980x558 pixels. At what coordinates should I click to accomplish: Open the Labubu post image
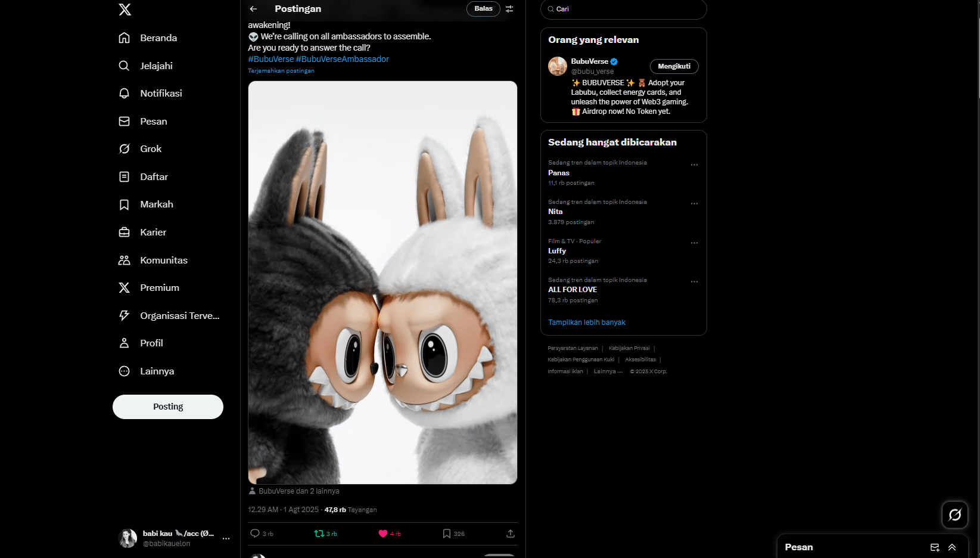pos(382,283)
